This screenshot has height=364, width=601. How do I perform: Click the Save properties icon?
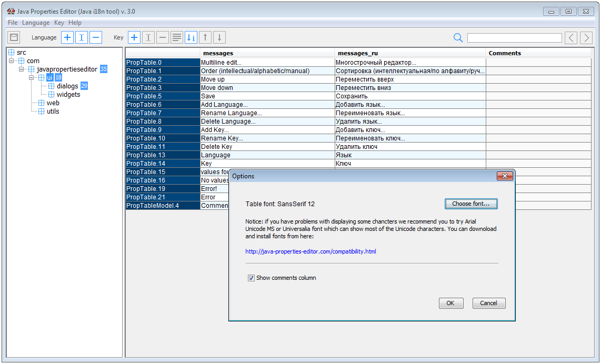[x=14, y=37]
